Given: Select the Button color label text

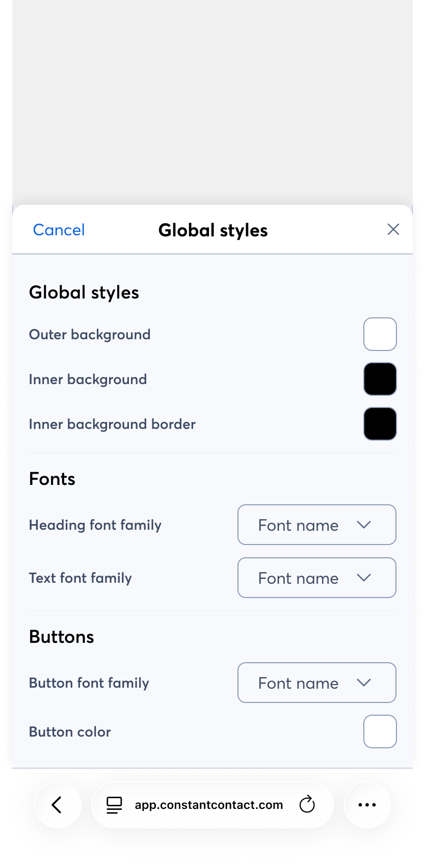Looking at the screenshot, I should pyautogui.click(x=70, y=732).
